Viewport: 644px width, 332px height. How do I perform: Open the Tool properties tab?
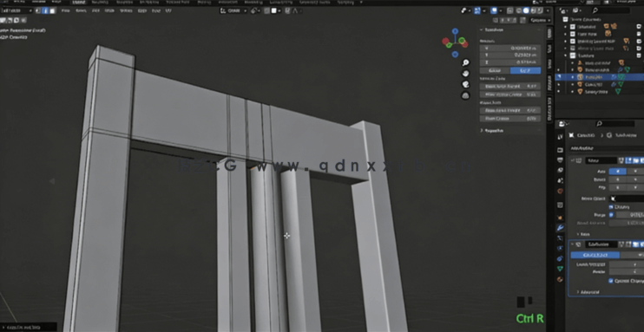pyautogui.click(x=560, y=137)
